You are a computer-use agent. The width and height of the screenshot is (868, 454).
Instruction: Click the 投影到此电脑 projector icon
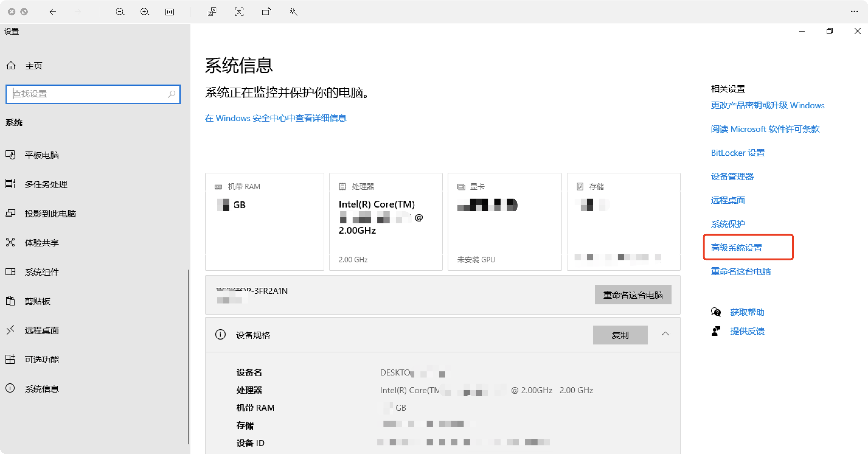click(x=10, y=213)
